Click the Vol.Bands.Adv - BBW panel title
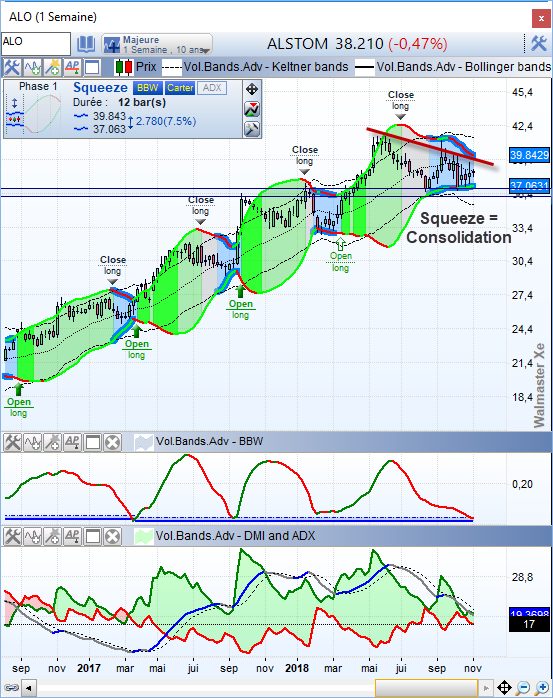 tap(209, 442)
